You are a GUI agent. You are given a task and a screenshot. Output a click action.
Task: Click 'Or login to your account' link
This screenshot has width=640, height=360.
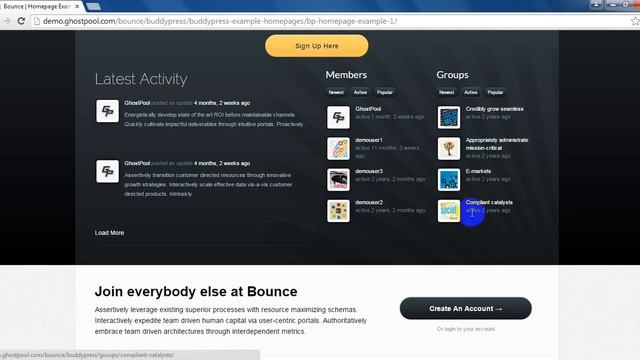click(x=466, y=329)
